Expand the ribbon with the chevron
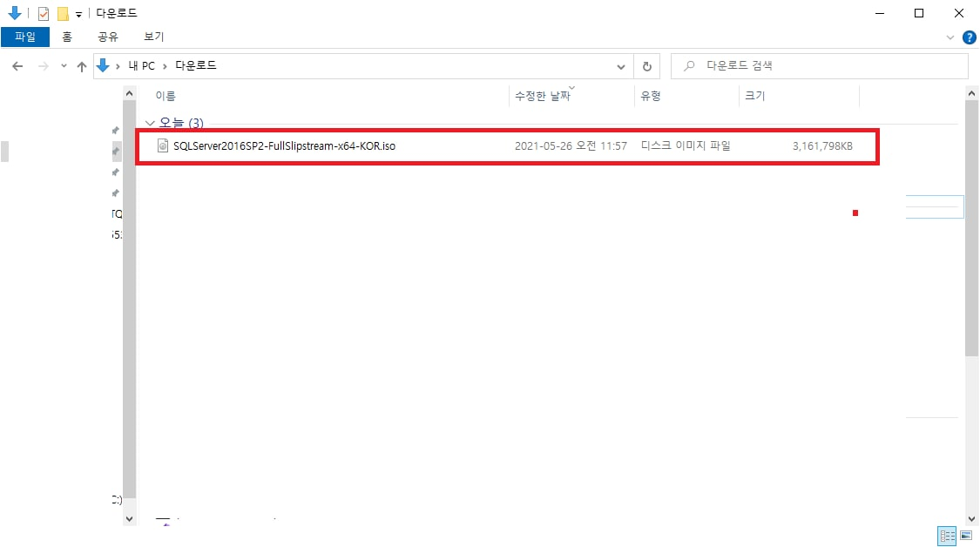Image resolution: width=980 pixels, height=547 pixels. (x=950, y=37)
